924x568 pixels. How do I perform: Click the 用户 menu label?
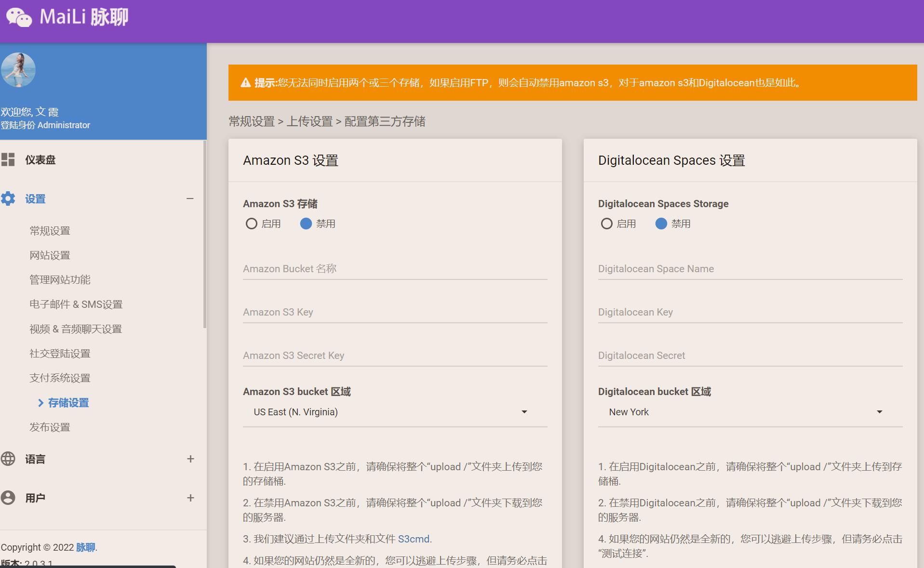coord(35,498)
